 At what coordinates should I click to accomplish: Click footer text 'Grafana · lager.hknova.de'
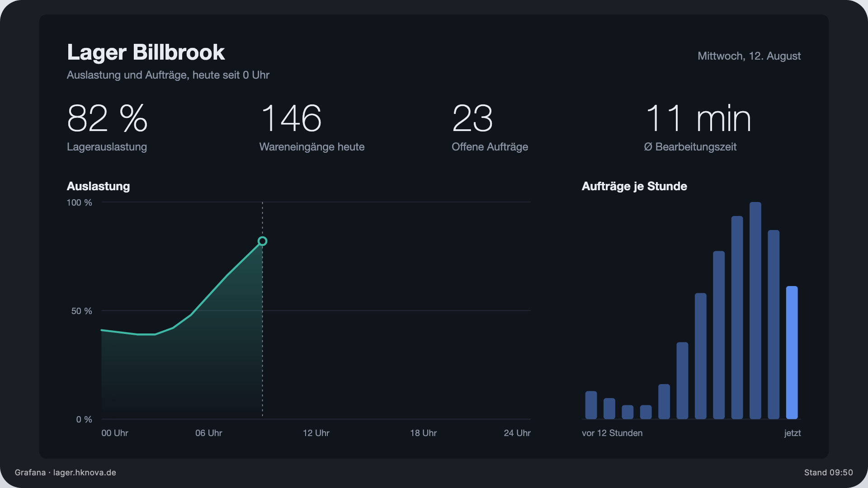(x=66, y=473)
